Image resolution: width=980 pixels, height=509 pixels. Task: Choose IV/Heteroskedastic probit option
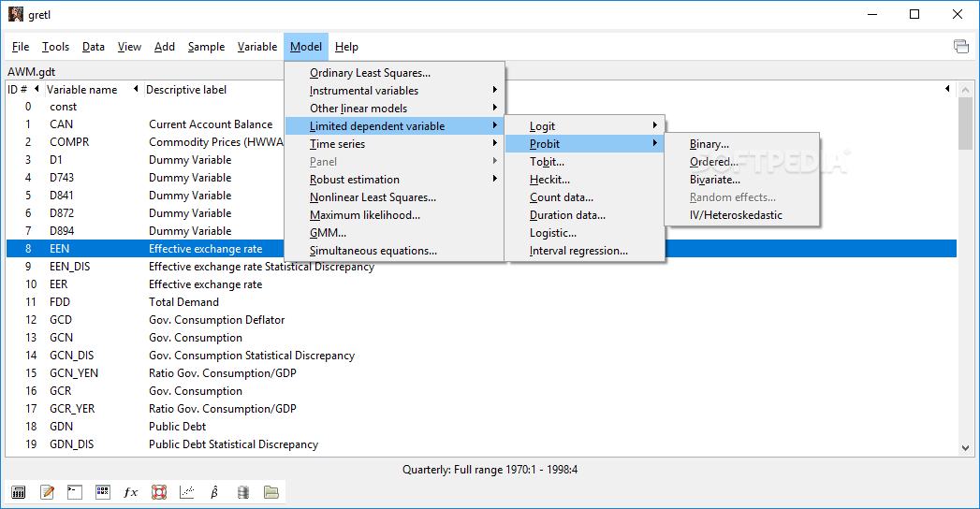click(x=742, y=215)
